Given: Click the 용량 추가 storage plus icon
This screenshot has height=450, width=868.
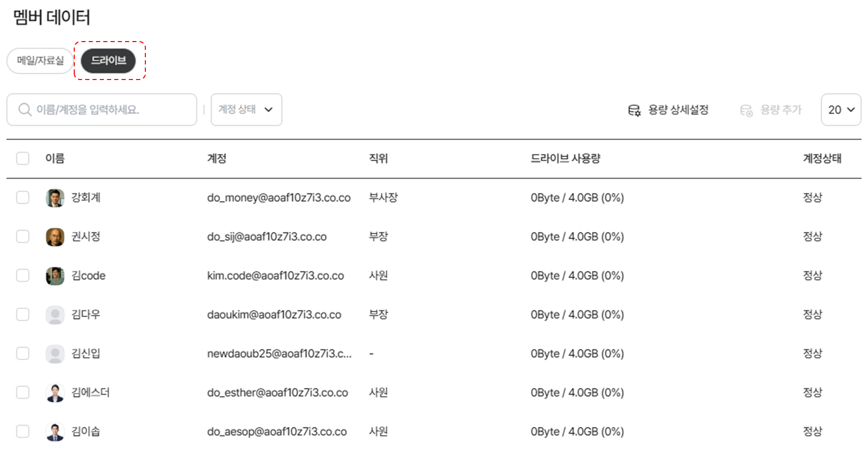Looking at the screenshot, I should pos(746,110).
